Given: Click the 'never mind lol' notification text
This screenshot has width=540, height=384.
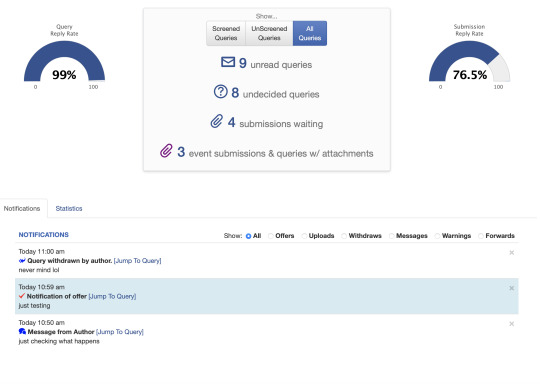Looking at the screenshot, I should coord(39,270).
